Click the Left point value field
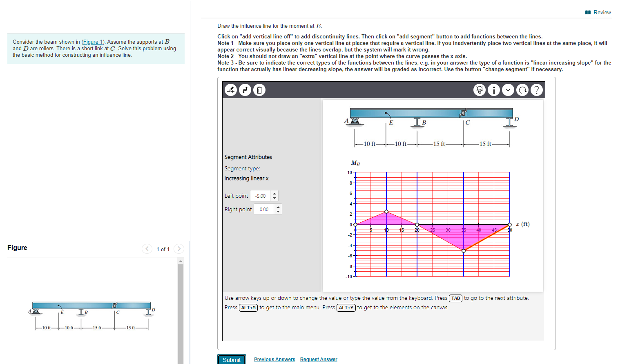 [x=261, y=196]
